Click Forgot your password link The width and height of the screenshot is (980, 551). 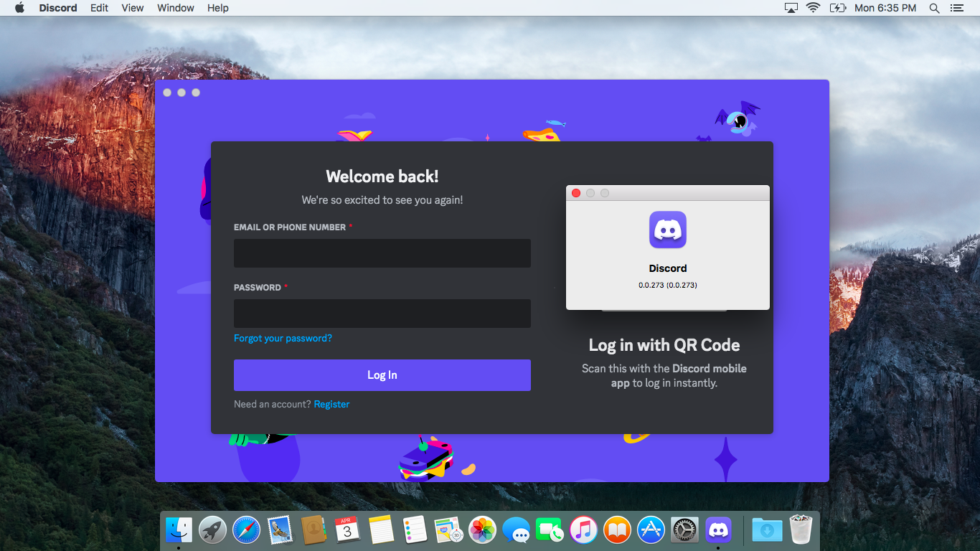283,338
